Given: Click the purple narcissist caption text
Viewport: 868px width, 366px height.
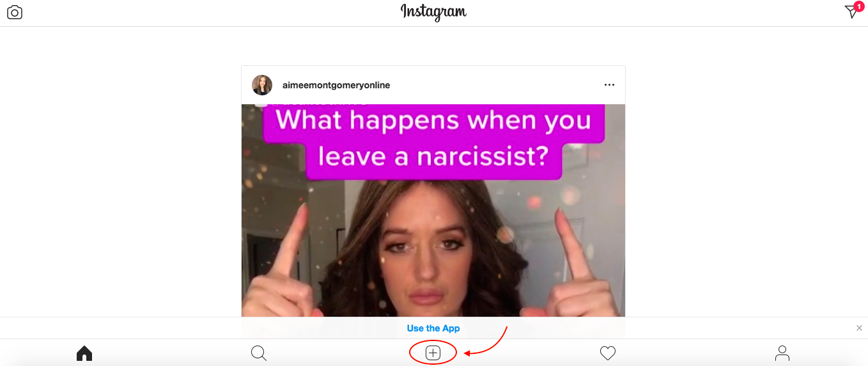Looking at the screenshot, I should (433, 138).
